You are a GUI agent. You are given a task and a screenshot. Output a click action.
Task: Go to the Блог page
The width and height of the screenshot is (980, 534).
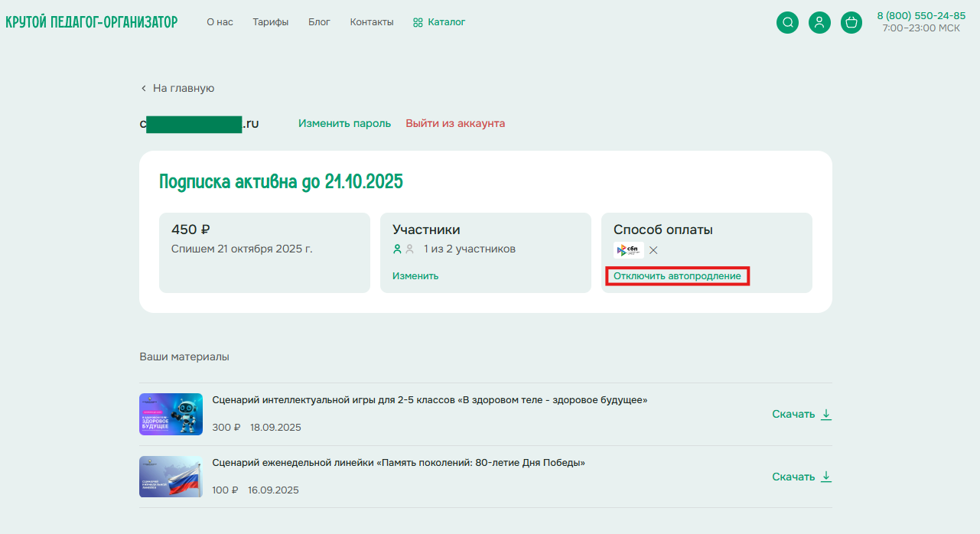[x=319, y=22]
